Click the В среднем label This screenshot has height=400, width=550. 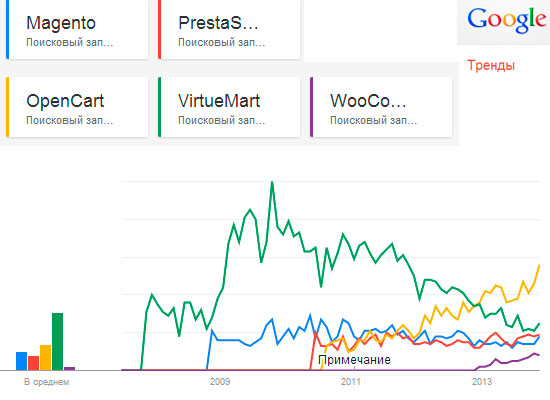(x=47, y=382)
